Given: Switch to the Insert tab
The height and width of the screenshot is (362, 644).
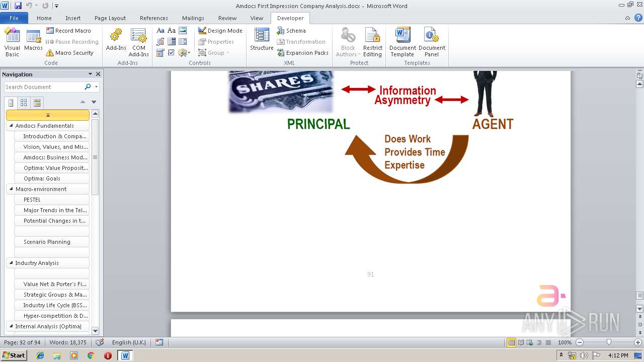Looking at the screenshot, I should [73, 18].
